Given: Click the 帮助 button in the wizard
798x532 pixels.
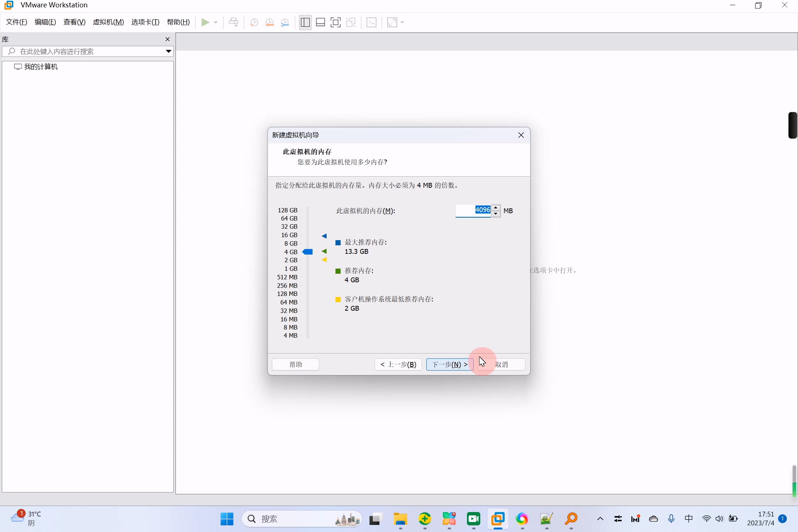Looking at the screenshot, I should [x=296, y=365].
